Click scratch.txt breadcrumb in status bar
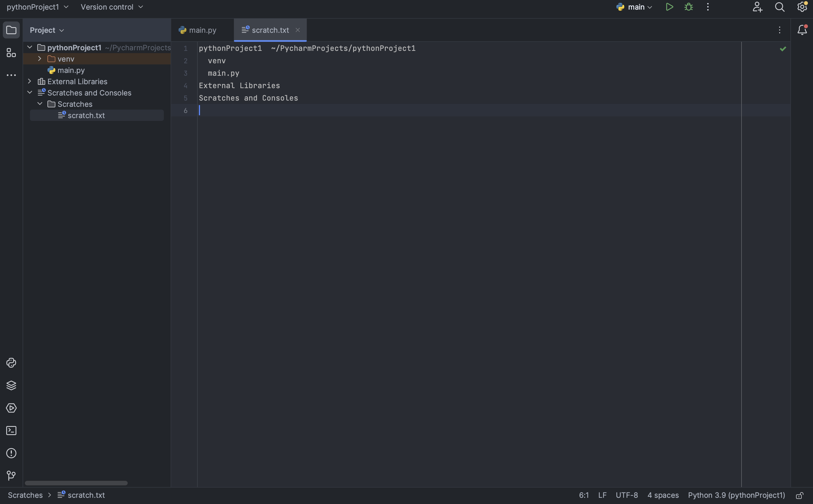 pos(81,495)
